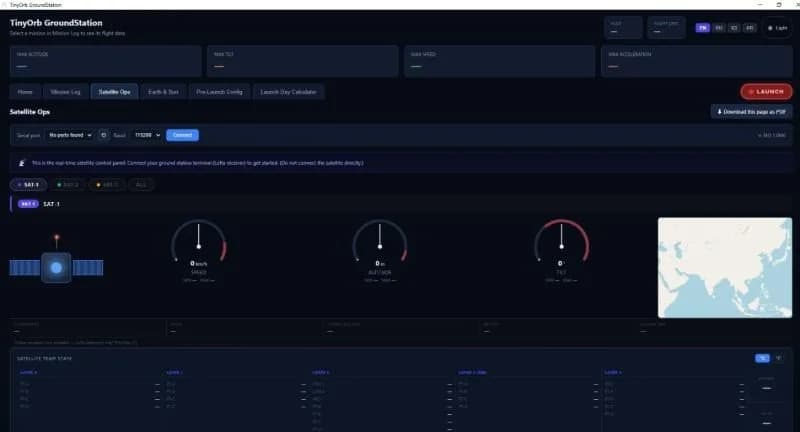Screen dimensions: 800x432
Task: Switch to the Mission Log tab
Action: pos(65,92)
